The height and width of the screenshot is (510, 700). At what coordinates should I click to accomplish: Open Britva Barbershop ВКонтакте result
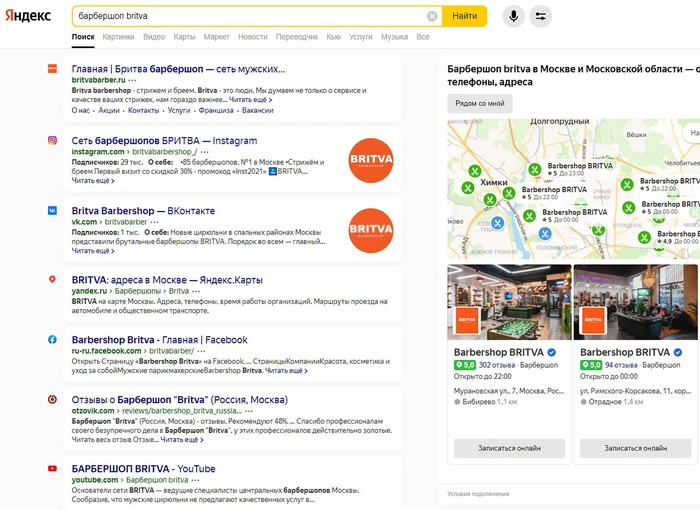point(143,211)
